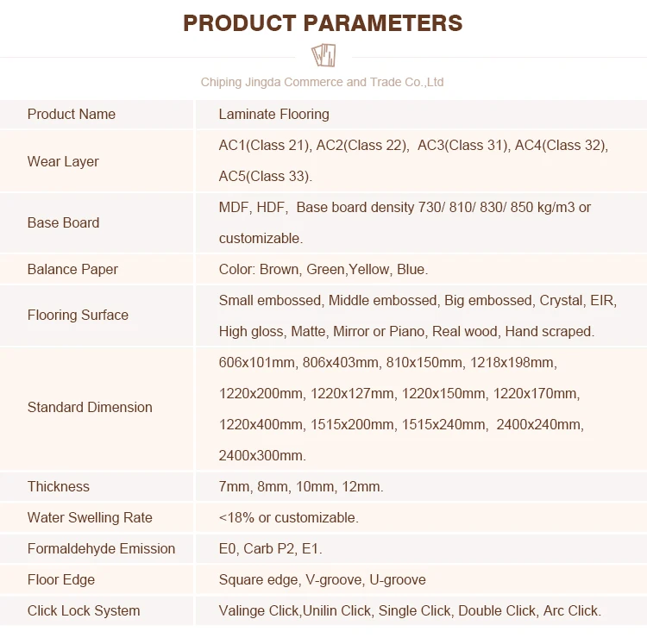
Task: Select the Wear Layer row label
Action: (63, 161)
